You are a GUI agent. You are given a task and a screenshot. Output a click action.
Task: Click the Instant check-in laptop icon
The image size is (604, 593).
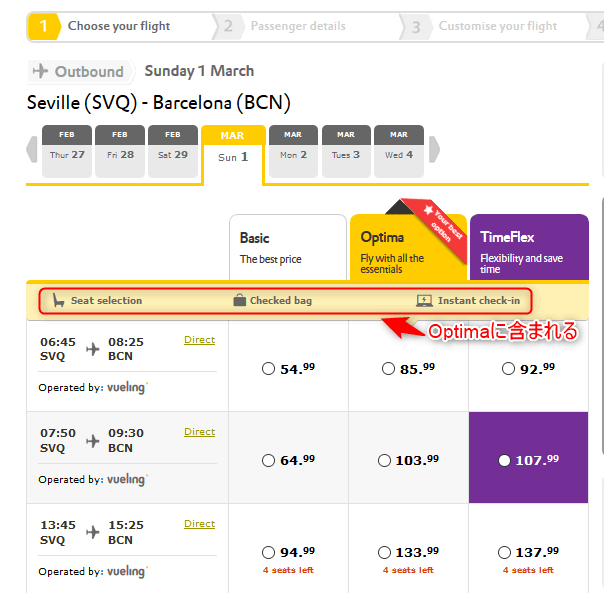[424, 300]
